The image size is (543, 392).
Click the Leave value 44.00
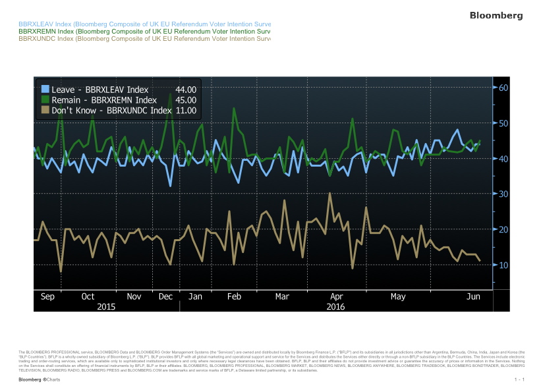(x=186, y=90)
